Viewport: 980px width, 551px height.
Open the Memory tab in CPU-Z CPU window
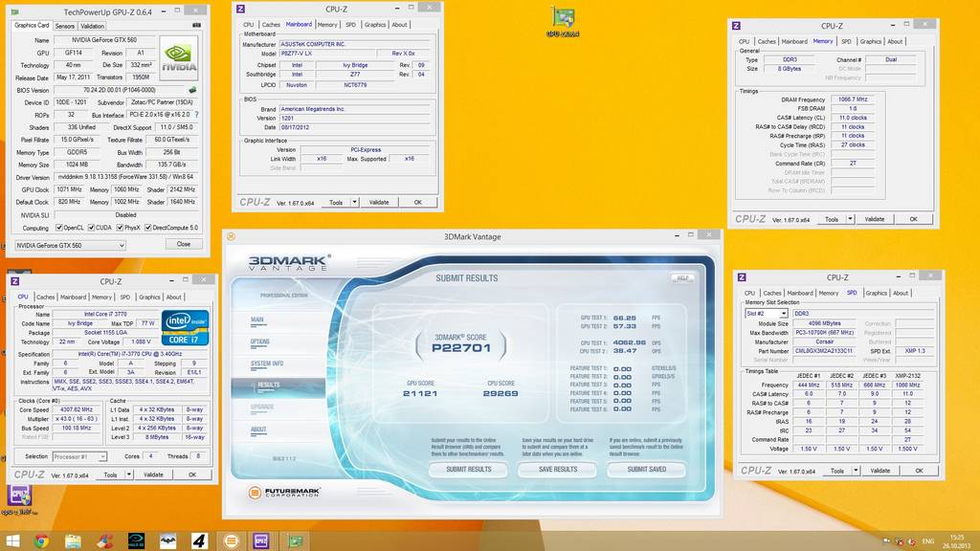pyautogui.click(x=101, y=298)
